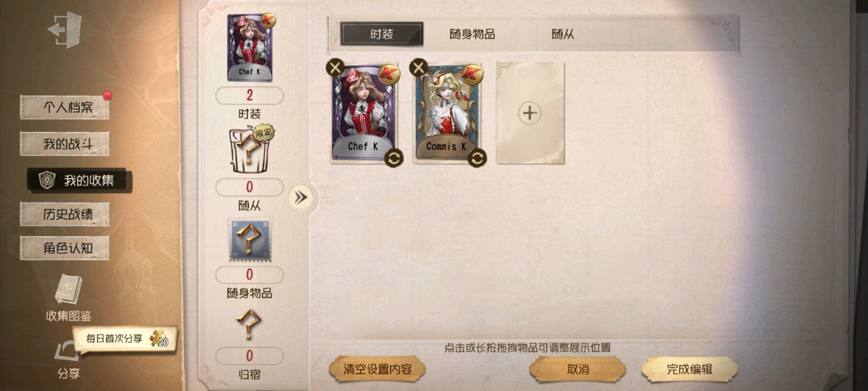Click the 清空设置内容 button
The image size is (868, 391).
pos(377,369)
